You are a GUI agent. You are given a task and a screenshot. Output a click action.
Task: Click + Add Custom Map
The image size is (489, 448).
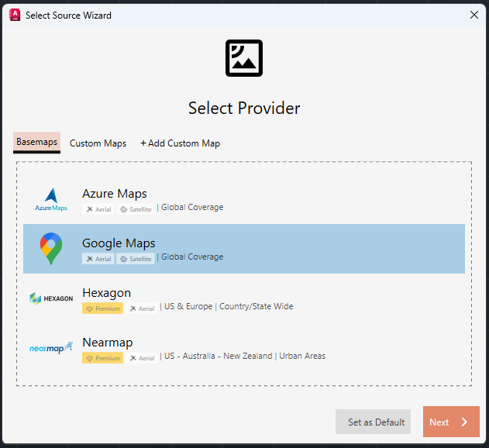(181, 143)
